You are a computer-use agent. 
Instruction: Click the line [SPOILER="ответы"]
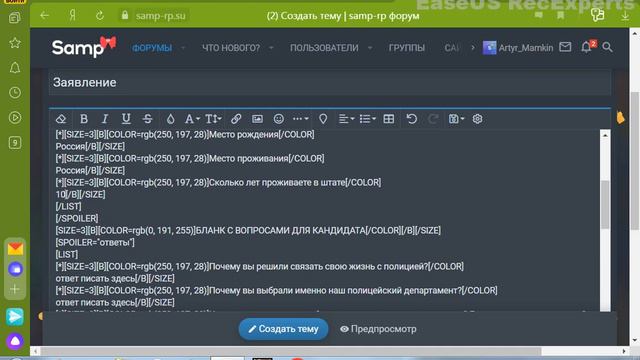(x=95, y=242)
